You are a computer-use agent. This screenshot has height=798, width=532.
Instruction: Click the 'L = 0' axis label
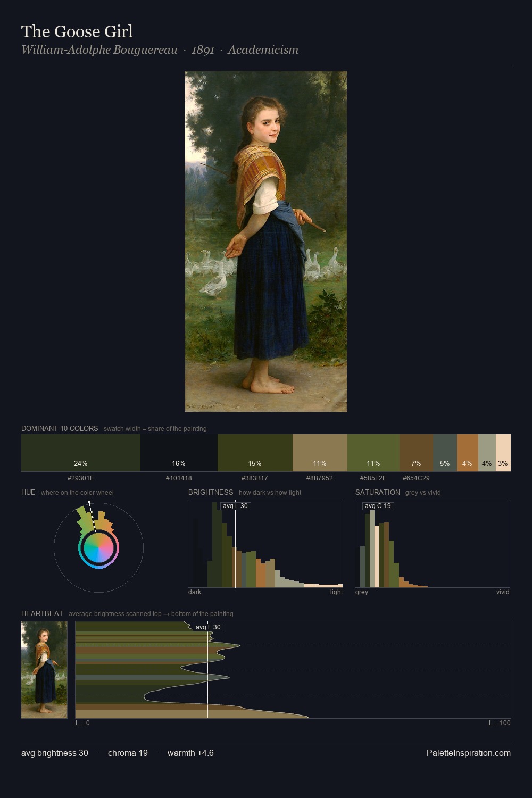(82, 723)
